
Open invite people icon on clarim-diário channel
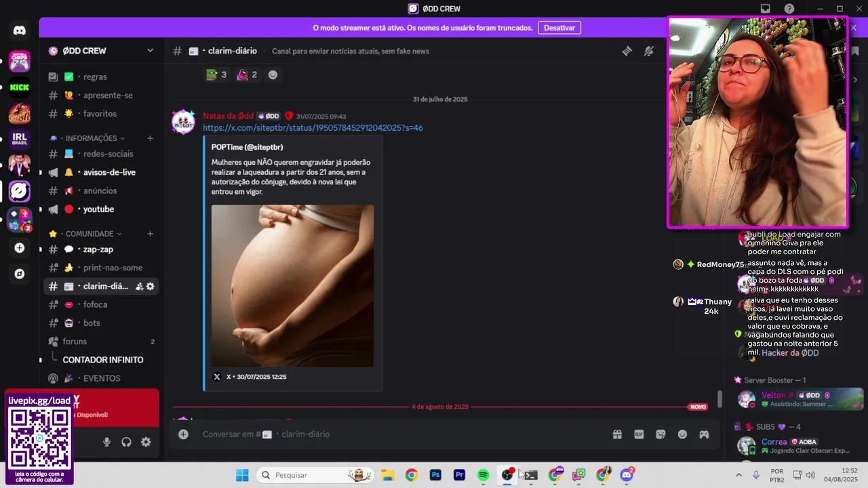(139, 287)
